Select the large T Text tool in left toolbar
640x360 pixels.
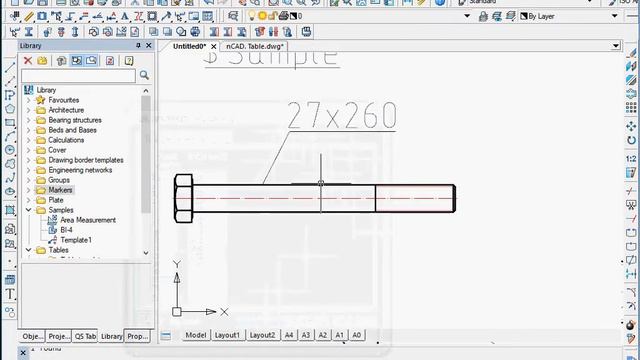click(x=10, y=294)
